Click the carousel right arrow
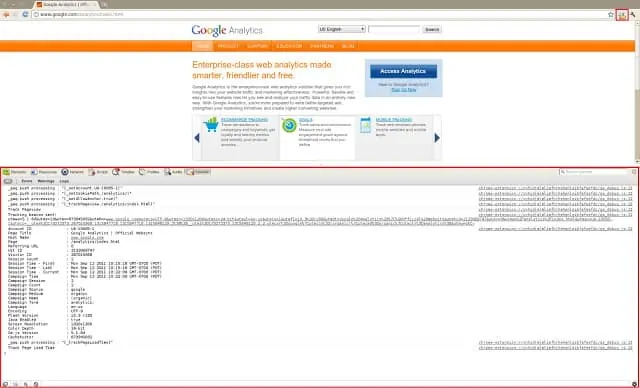The height and width of the screenshot is (388, 640). point(437,138)
